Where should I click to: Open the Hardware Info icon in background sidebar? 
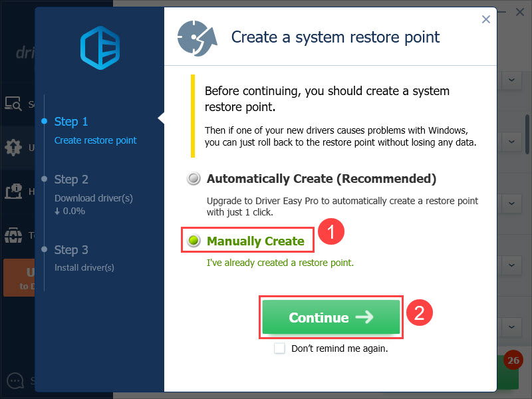point(13,192)
